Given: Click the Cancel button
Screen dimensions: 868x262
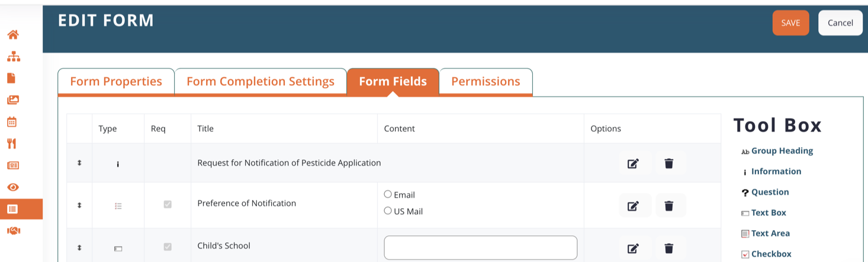Looking at the screenshot, I should (840, 23).
